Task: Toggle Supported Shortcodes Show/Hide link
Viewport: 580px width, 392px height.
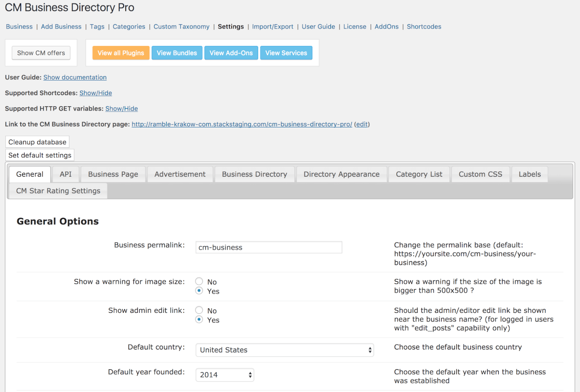Action: 96,93
